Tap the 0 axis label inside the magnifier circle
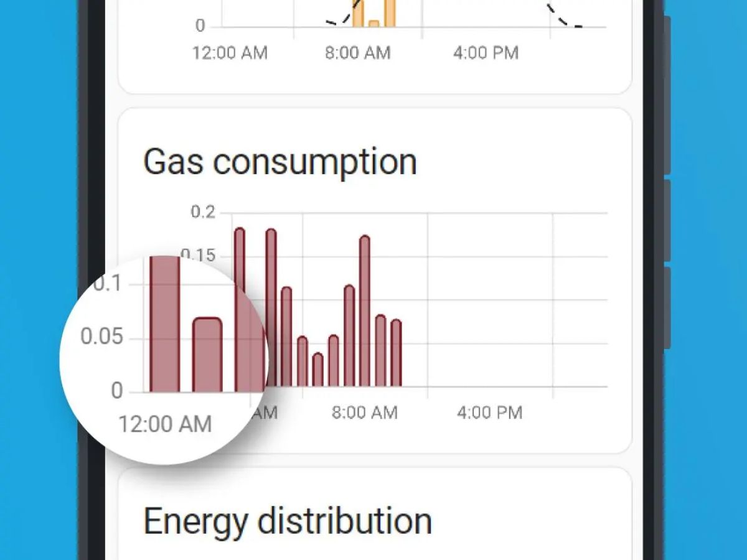Viewport: 747px width, 560px height. coord(117,391)
